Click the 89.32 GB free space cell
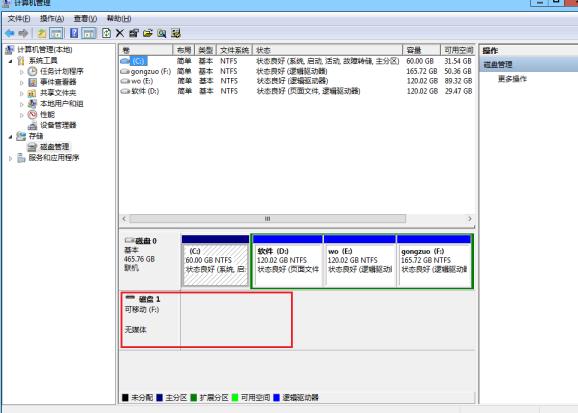The height and width of the screenshot is (413, 578). click(x=458, y=81)
